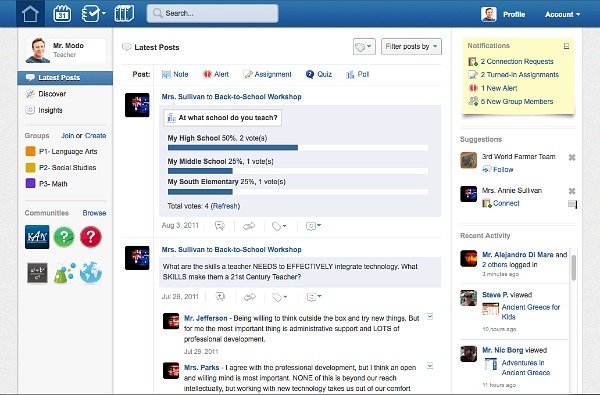The width and height of the screenshot is (600, 395).
Task: Collapse the Notifications panel
Action: tap(566, 46)
